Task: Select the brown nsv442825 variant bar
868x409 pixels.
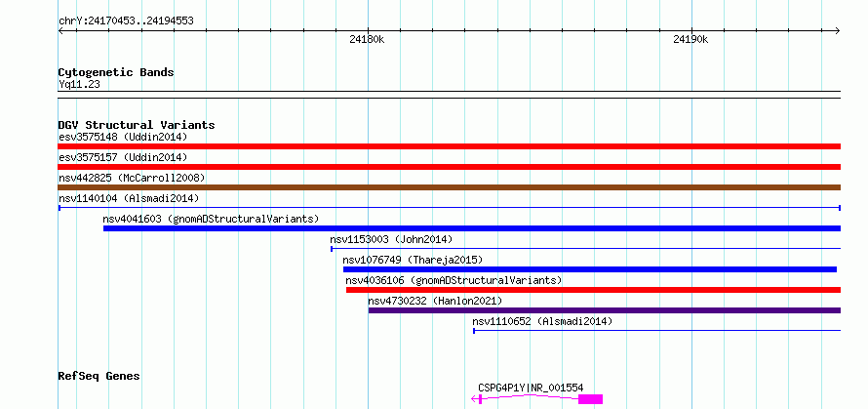Action: point(449,187)
